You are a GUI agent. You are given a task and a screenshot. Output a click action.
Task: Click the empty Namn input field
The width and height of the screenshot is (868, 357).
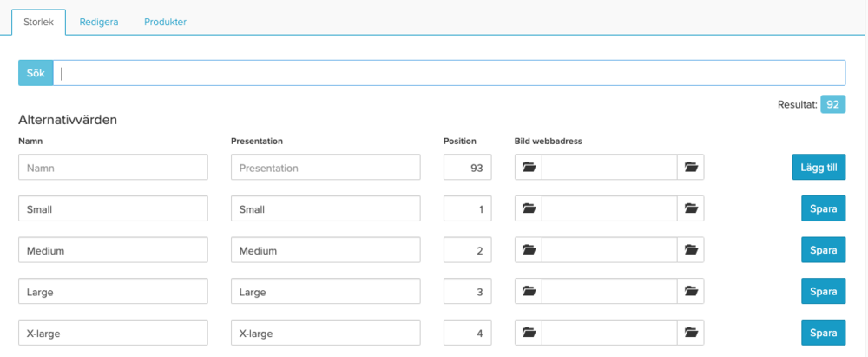click(113, 167)
